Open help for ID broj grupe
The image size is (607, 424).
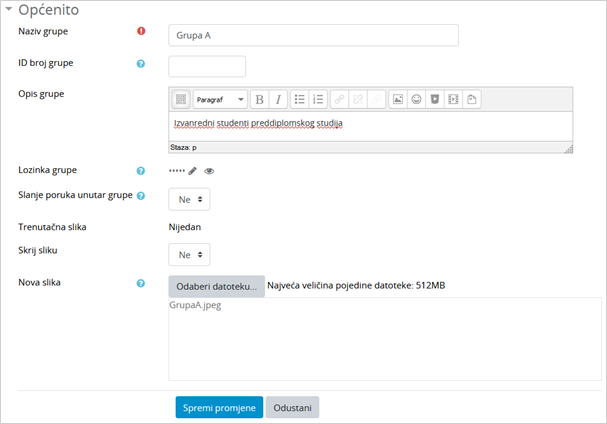click(x=141, y=64)
